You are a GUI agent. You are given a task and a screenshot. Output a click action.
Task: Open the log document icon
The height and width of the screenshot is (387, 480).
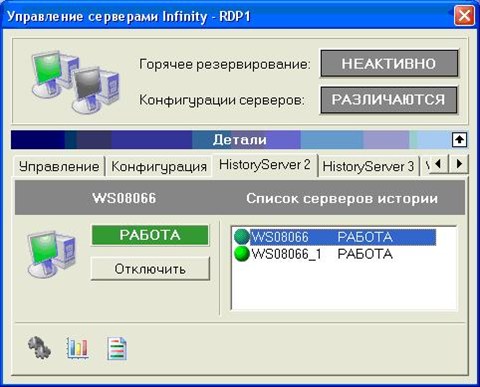117,349
